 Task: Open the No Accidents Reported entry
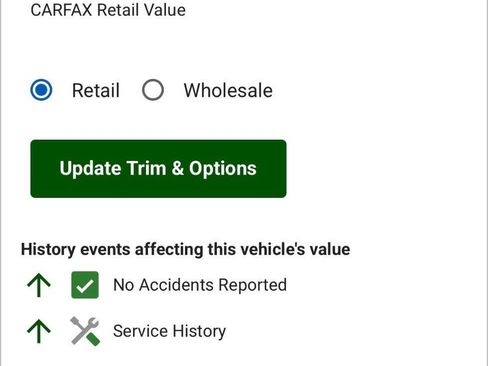(x=200, y=285)
